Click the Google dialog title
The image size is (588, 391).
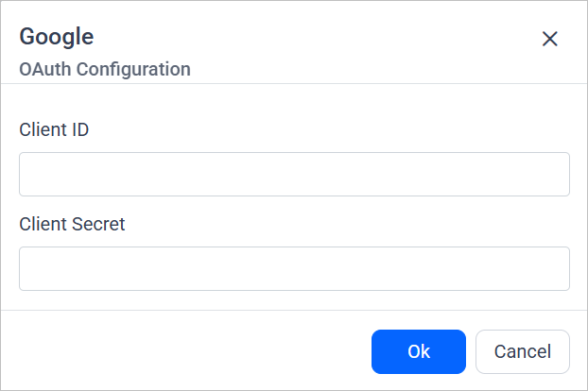pos(57,37)
